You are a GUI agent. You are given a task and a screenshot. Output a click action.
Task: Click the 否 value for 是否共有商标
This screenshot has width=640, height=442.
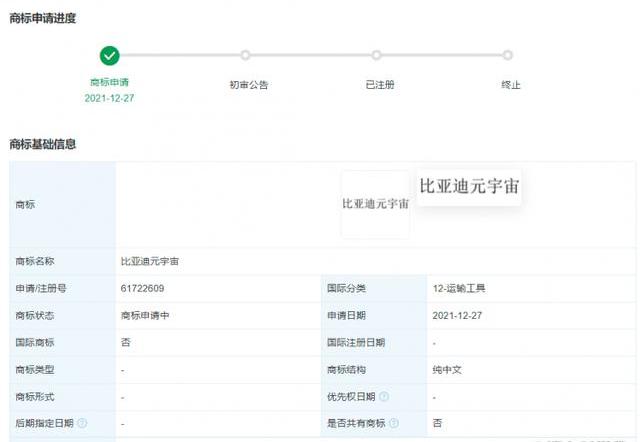coord(437,423)
